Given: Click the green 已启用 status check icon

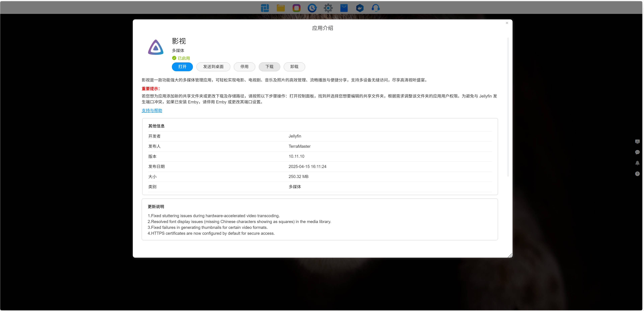Looking at the screenshot, I should 174,58.
